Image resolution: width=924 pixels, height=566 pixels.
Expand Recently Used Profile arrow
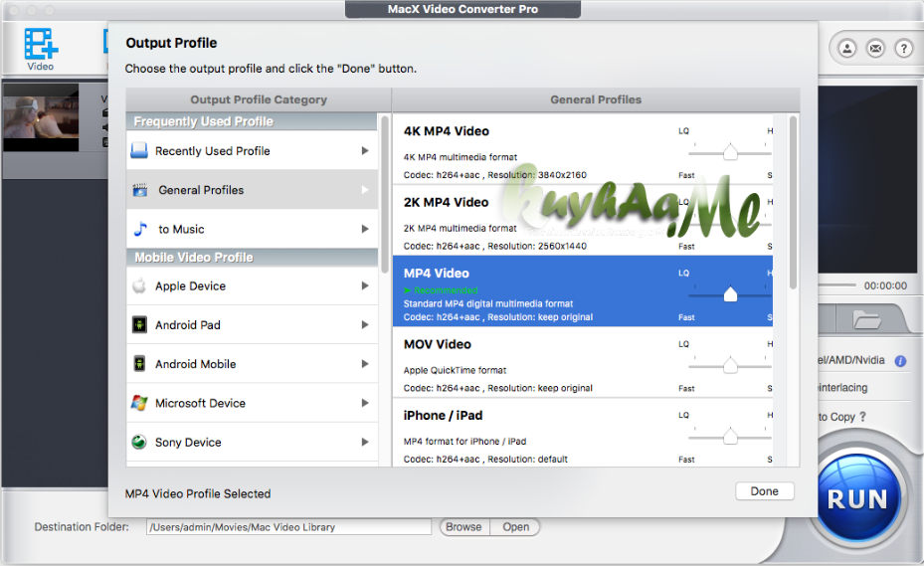365,151
